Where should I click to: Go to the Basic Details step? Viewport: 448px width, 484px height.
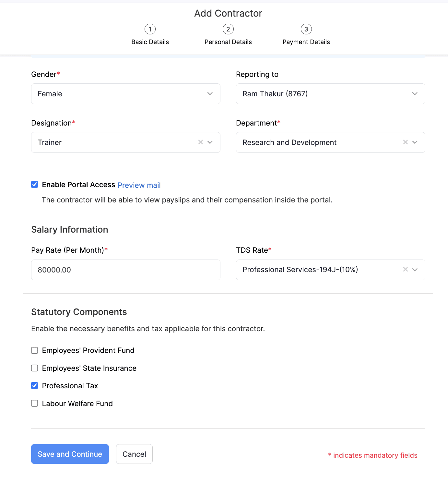[150, 42]
